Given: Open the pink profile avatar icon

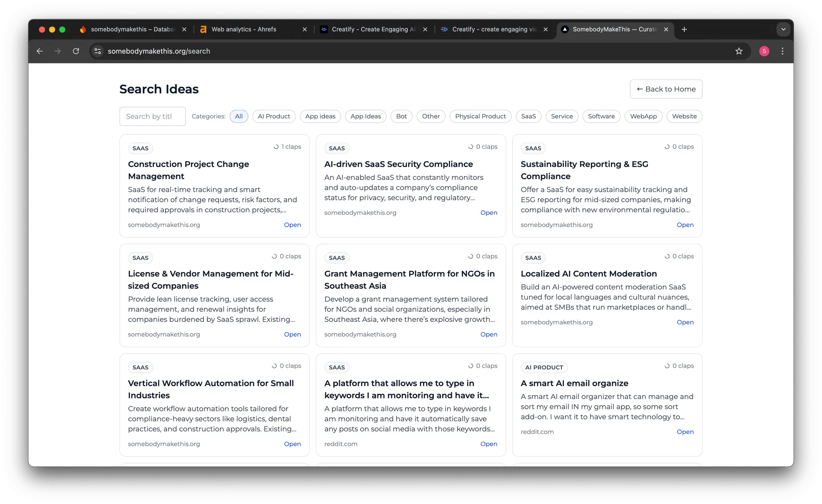Looking at the screenshot, I should pyautogui.click(x=764, y=51).
